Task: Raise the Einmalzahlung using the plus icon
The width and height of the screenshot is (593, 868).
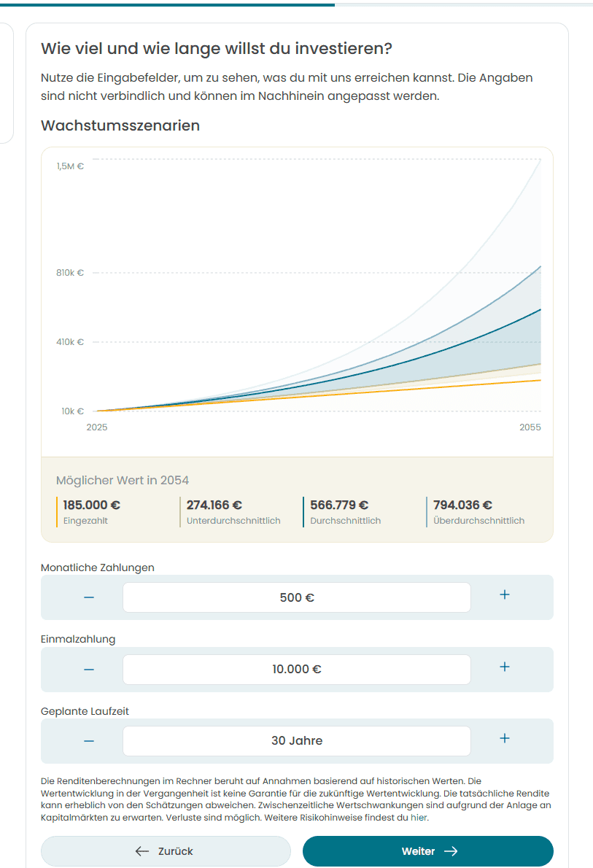Action: [504, 667]
